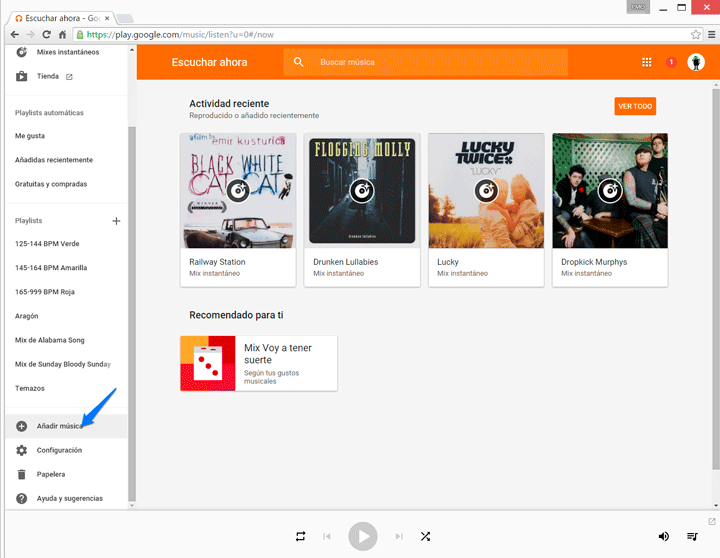This screenshot has height=558, width=720.
Task: Click the Papelera label in sidebar
Action: tap(51, 474)
